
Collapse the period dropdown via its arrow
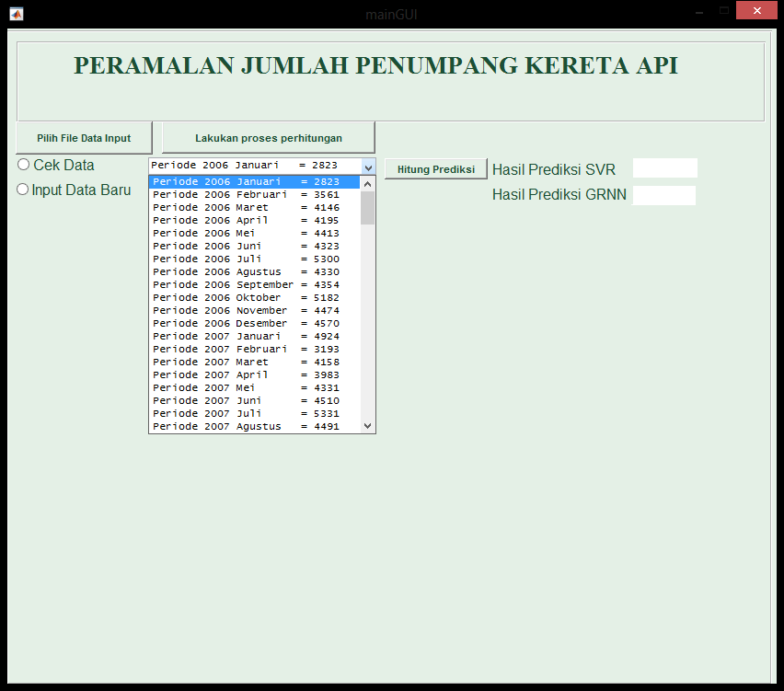click(368, 167)
